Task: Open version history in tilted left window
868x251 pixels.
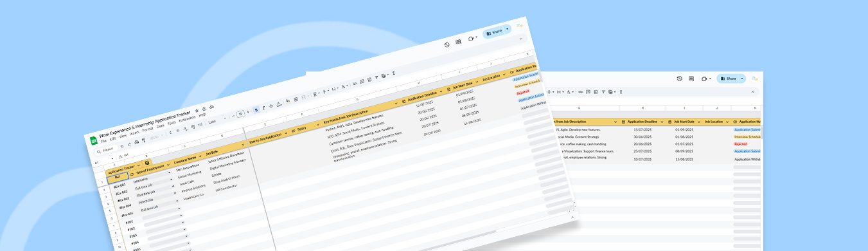Action: pyautogui.click(x=447, y=44)
